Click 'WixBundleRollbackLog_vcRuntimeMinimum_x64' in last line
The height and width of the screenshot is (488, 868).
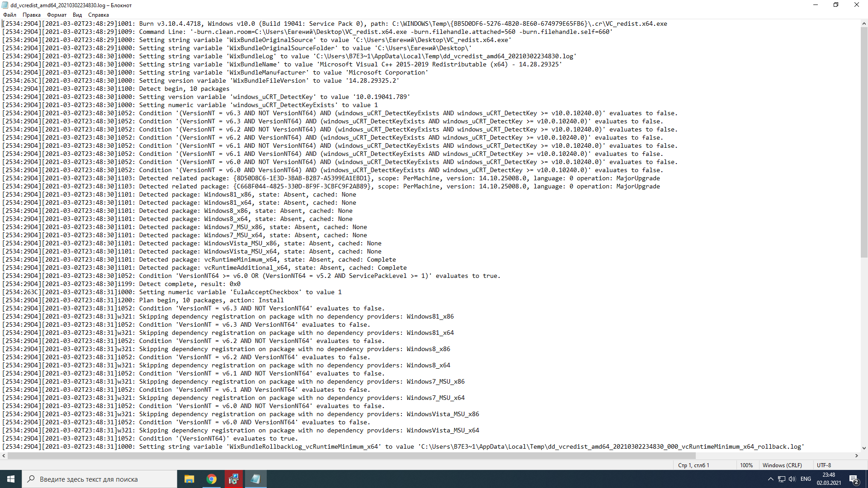point(304,447)
